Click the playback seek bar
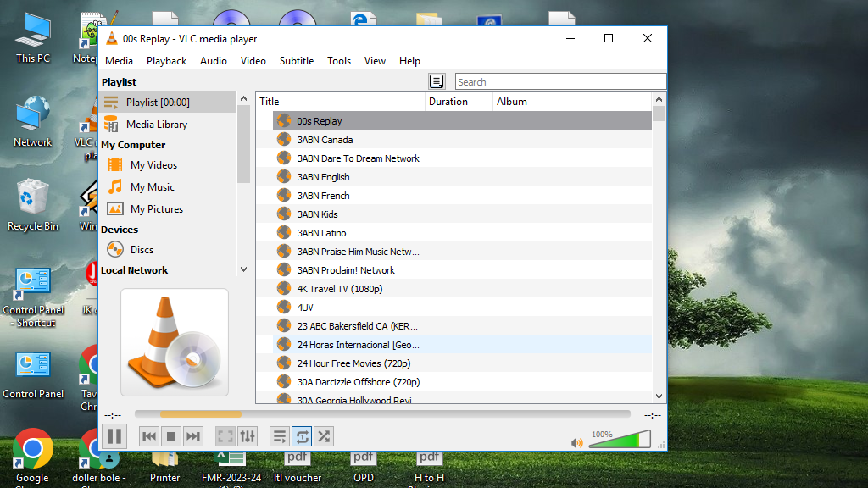This screenshot has width=868, height=488. click(382, 413)
